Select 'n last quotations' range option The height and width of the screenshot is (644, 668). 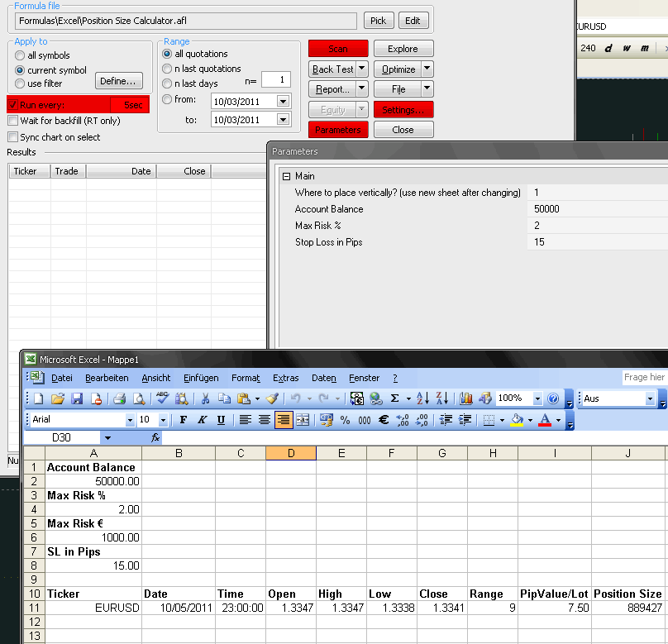(x=168, y=69)
